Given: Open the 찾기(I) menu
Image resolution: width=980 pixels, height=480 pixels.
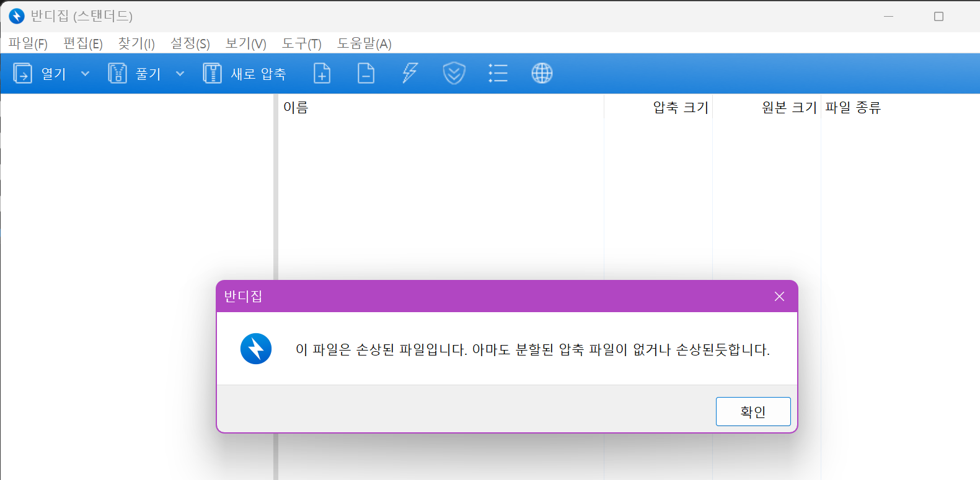Looking at the screenshot, I should tap(136, 43).
